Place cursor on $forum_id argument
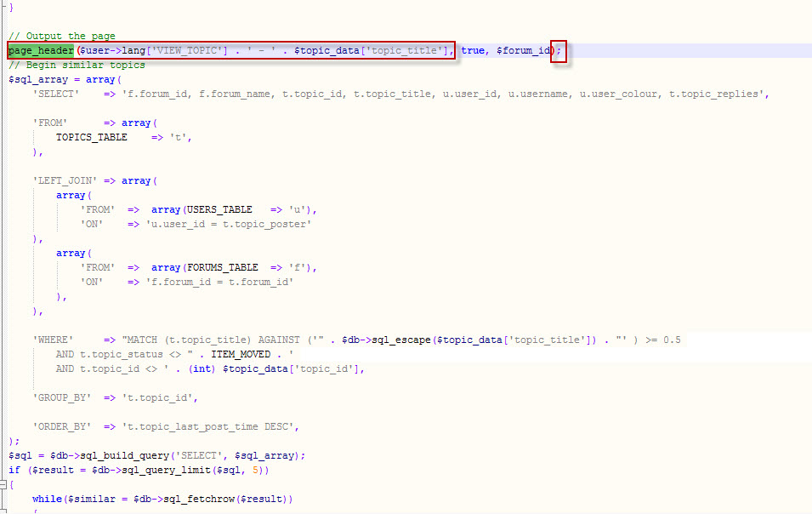 (523, 50)
